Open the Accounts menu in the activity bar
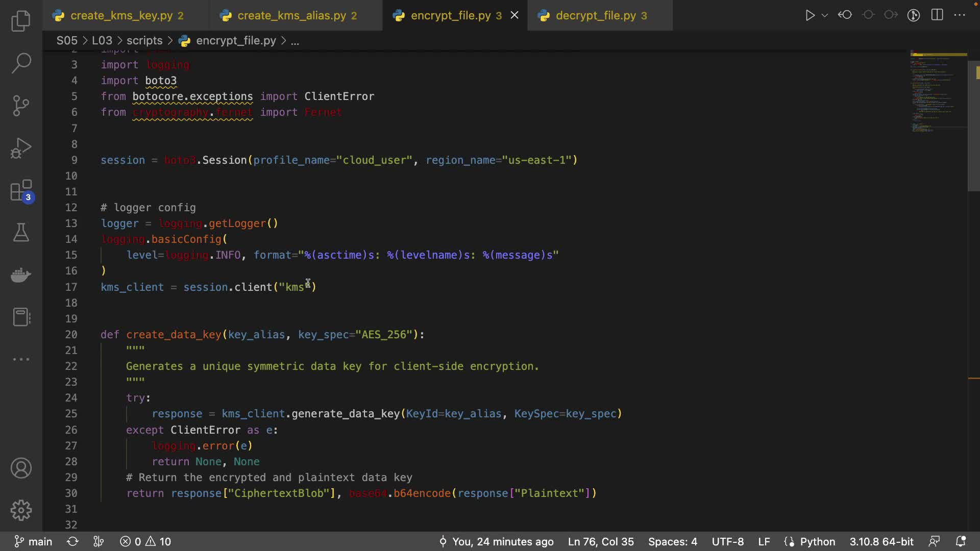Viewport: 980px width, 551px height. pyautogui.click(x=21, y=468)
